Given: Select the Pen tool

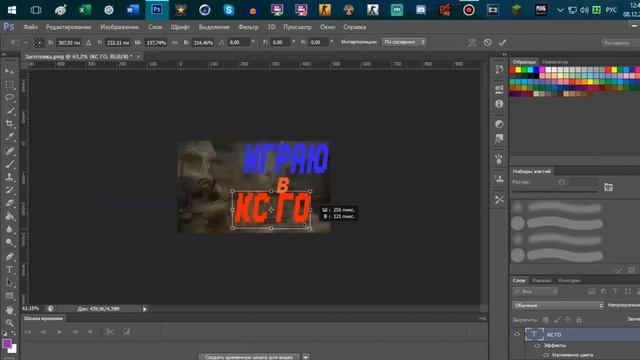Looking at the screenshot, I should click(9, 257).
